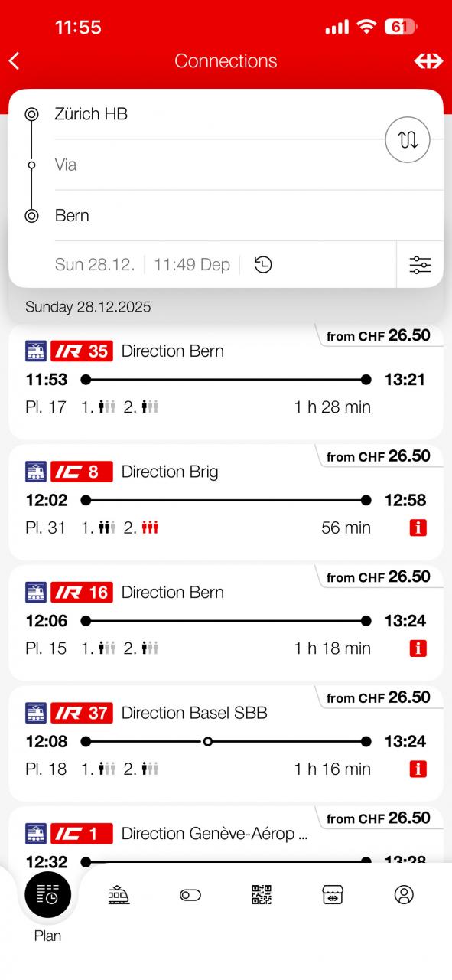Viewport: 452px width, 980px height.
Task: Open the EasyRide toggle tab
Action: coord(190,895)
